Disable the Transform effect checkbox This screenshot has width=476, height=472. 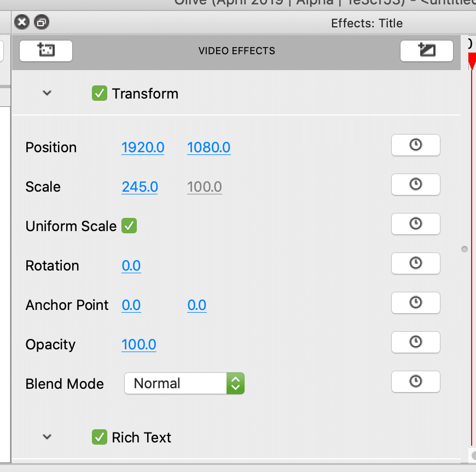(99, 94)
